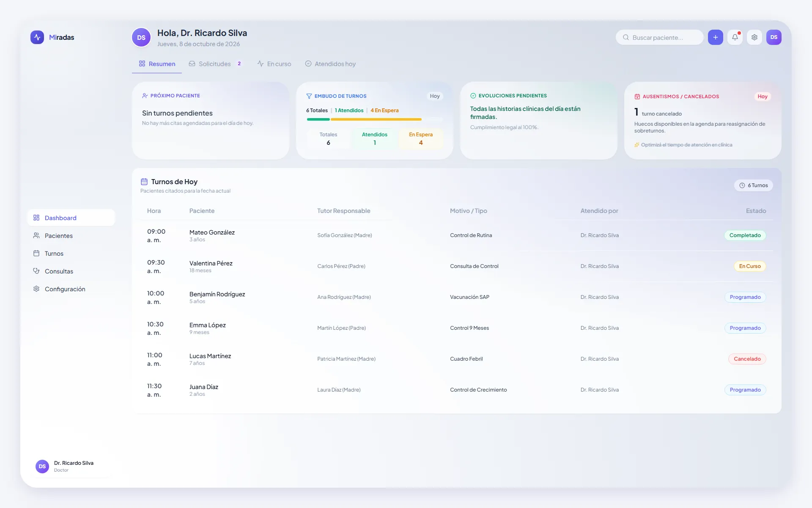Open Dr. Ricardo Silva profile in sidebar footer
812x508 pixels.
[x=71, y=466]
